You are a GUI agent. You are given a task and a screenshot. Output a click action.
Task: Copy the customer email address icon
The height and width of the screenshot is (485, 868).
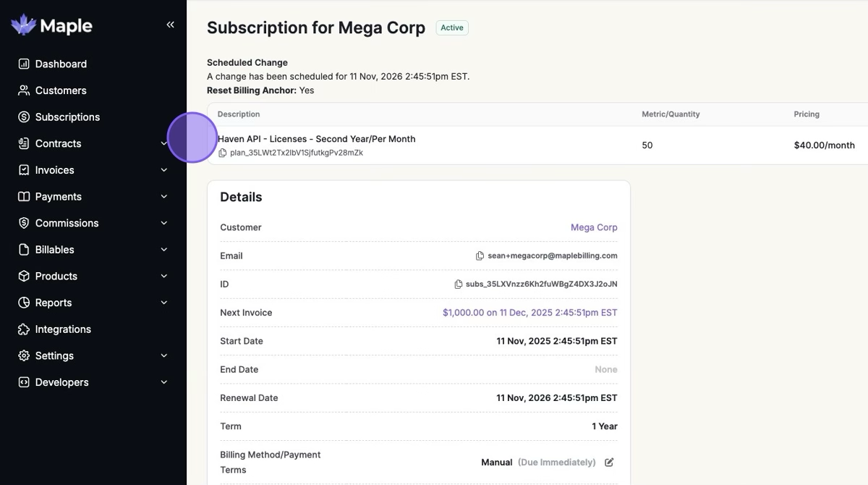coord(480,256)
